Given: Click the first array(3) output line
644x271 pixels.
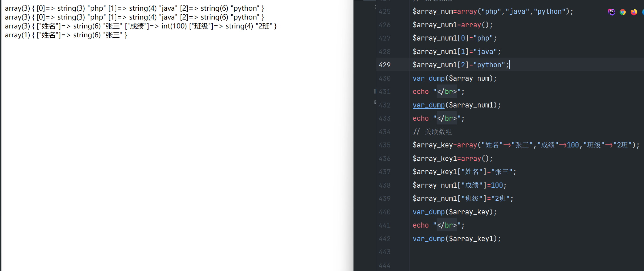Looking at the screenshot, I should 134,8.
